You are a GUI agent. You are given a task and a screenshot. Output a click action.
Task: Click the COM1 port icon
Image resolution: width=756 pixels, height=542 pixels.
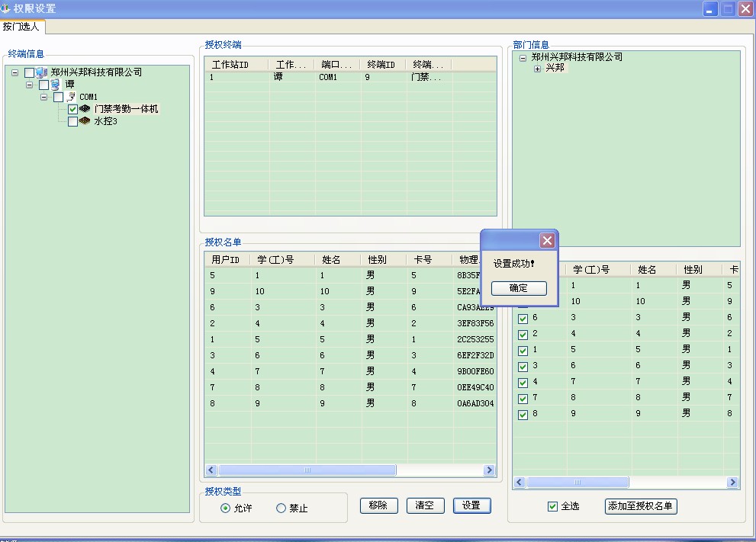71,96
